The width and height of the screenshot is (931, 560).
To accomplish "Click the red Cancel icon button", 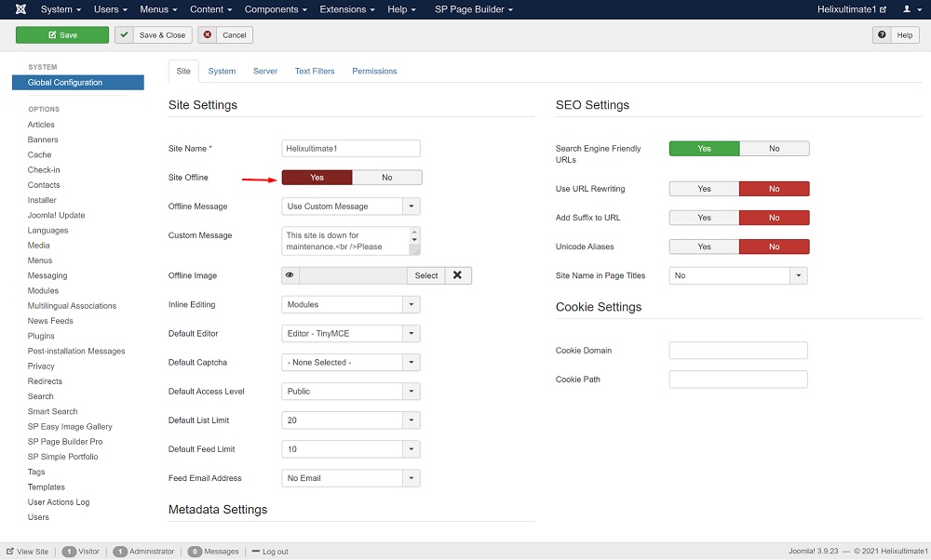I will tap(207, 35).
